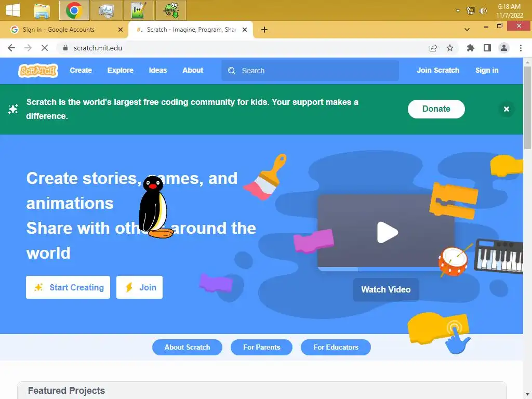The width and height of the screenshot is (532, 399).
Task: Click the magnifying glass search icon
Action: coord(232,71)
